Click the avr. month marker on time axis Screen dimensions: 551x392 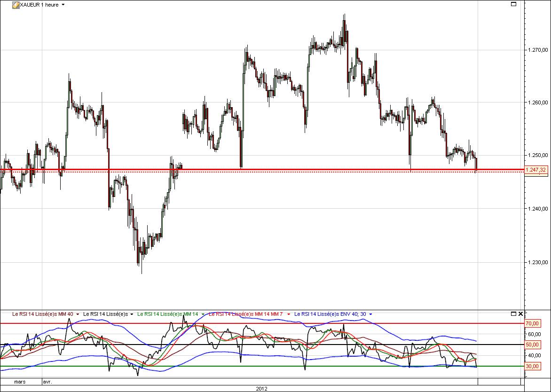48,382
